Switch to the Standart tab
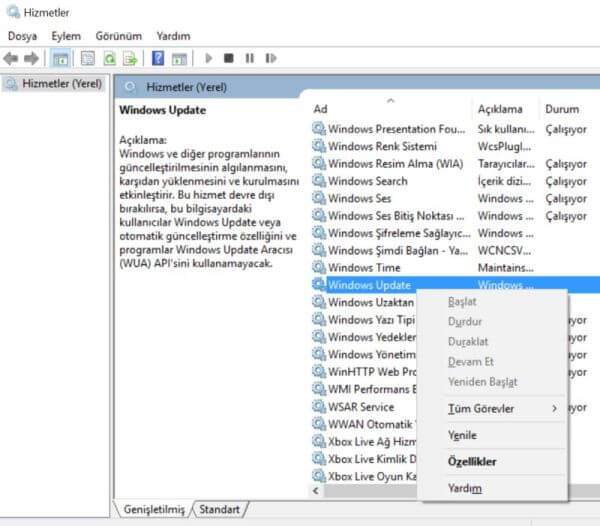The width and height of the screenshot is (600, 526). (x=219, y=509)
